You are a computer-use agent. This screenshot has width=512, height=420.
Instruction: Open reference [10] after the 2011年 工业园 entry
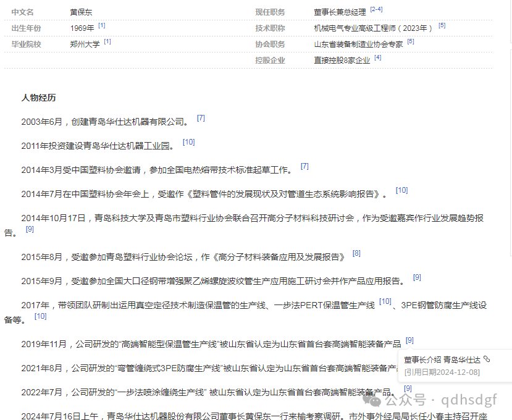click(189, 142)
